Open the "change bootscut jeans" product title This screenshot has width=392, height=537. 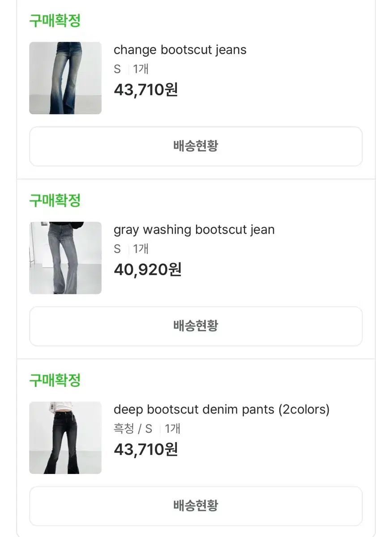(180, 50)
